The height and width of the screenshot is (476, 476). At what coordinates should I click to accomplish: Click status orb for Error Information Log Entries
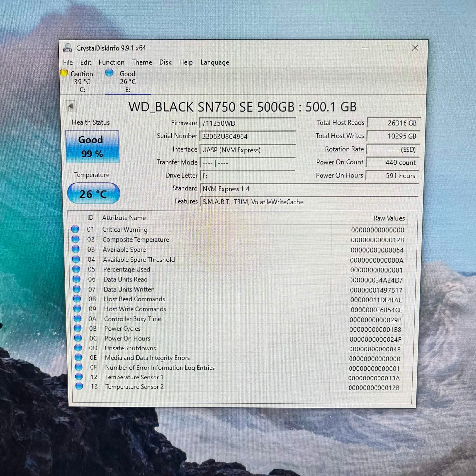click(x=79, y=367)
